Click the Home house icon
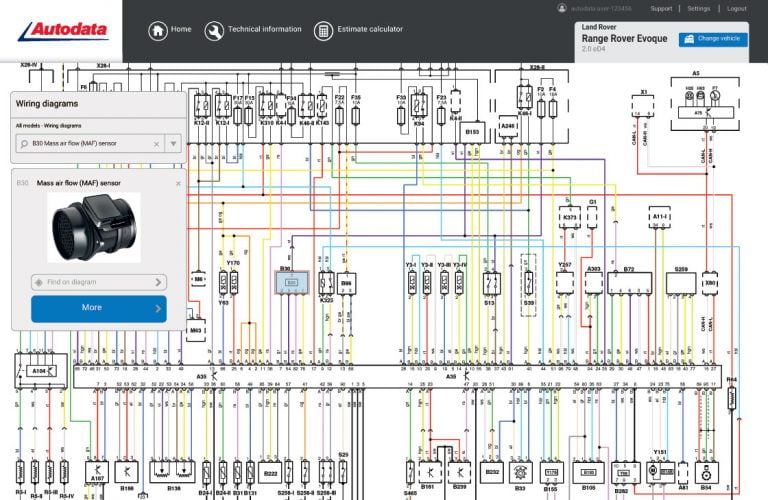This screenshot has width=768, height=500. [158, 30]
